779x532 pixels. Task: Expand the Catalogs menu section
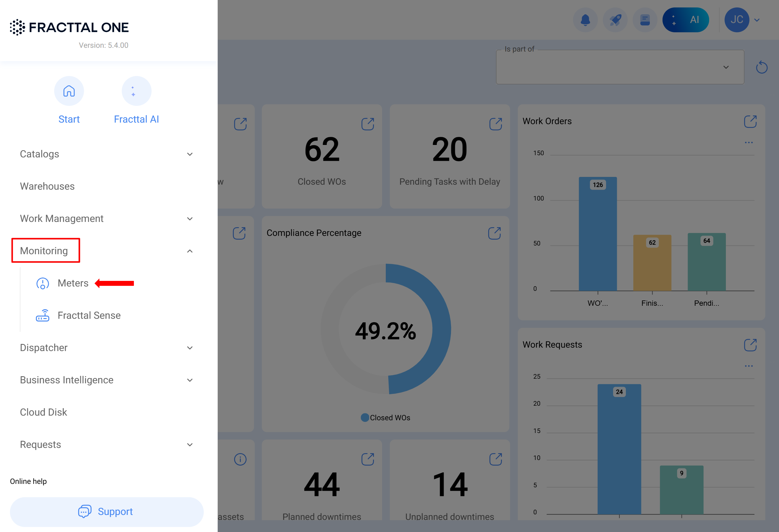[190, 154]
